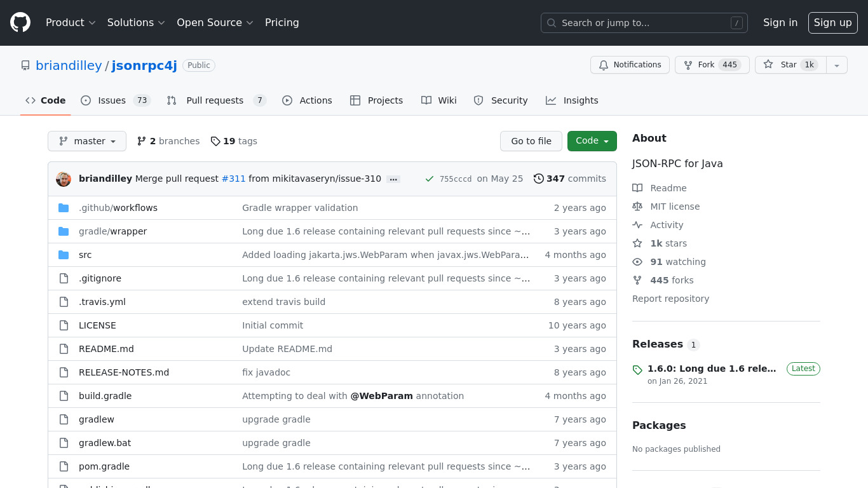
Task: Click the Packages heading link
Action: coord(659,425)
